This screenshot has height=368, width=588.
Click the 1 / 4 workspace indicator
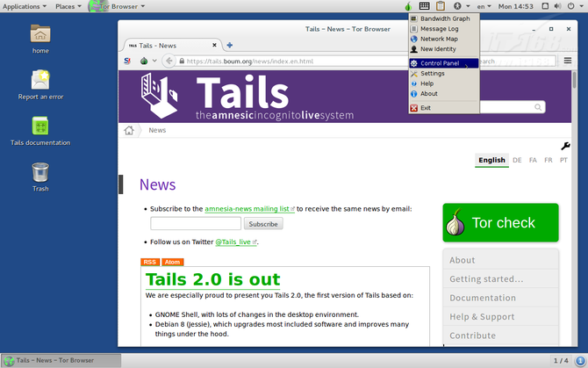click(561, 360)
